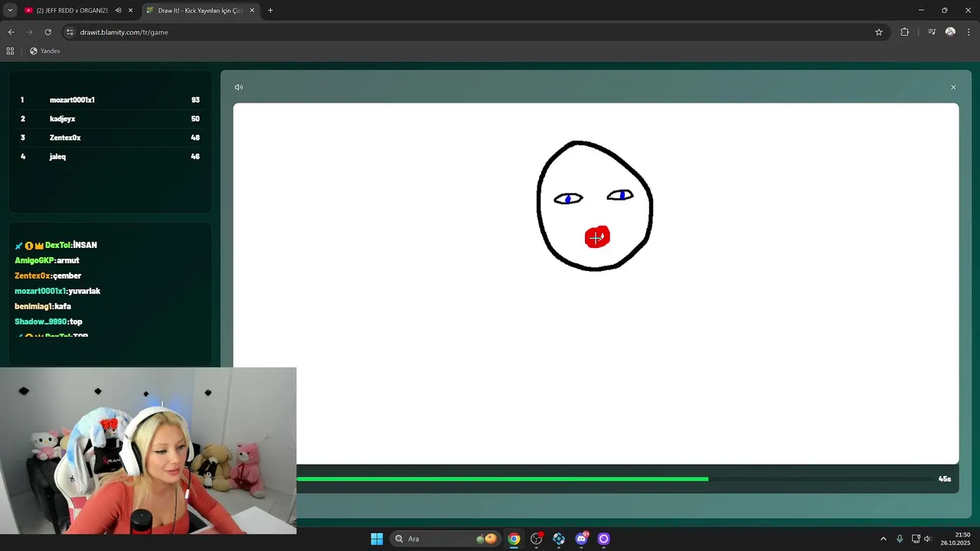
Task: Open the tab search dropdown arrow
Action: [10, 11]
